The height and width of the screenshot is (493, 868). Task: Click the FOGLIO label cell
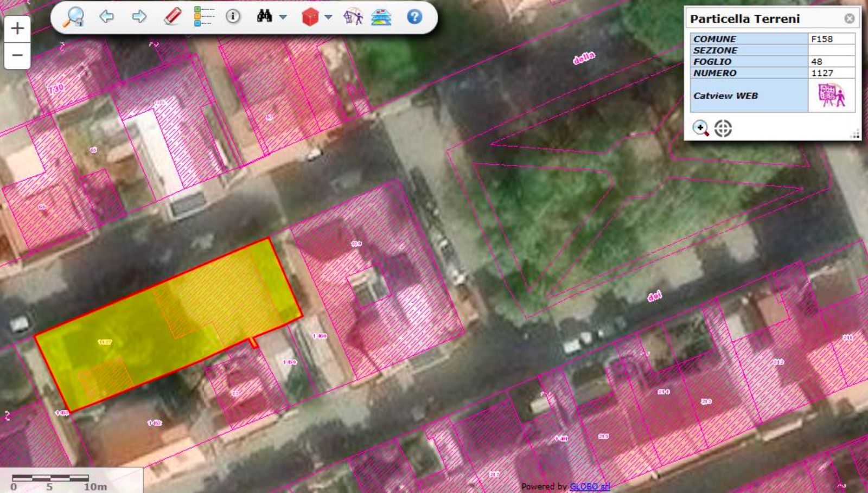(749, 62)
